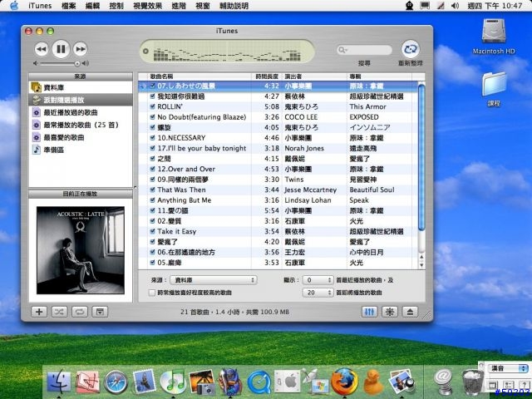
Task: Uncheck the Take it Easy checkbox
Action: pos(153,231)
